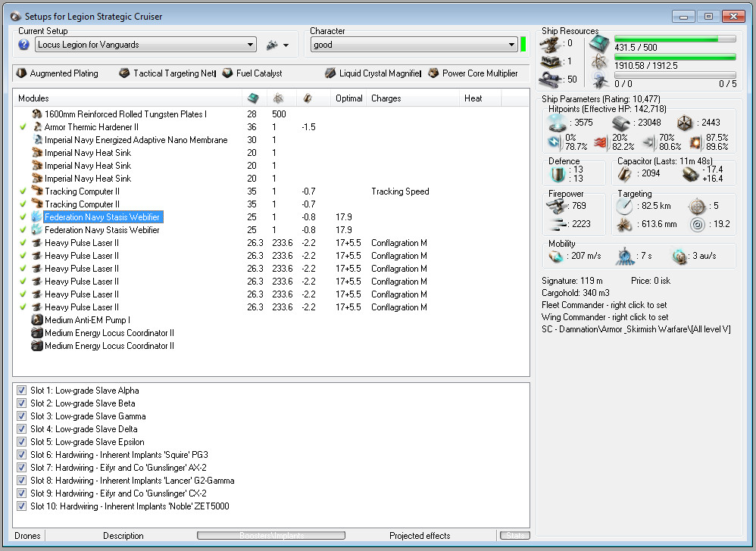Click the Tactical Targeting Network subsystem icon
The image size is (756, 551).
coord(124,73)
